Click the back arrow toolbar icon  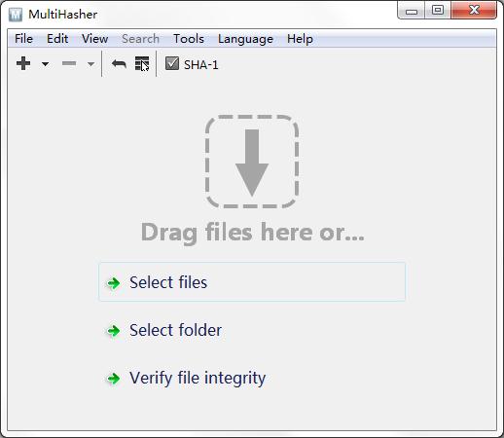tap(119, 63)
